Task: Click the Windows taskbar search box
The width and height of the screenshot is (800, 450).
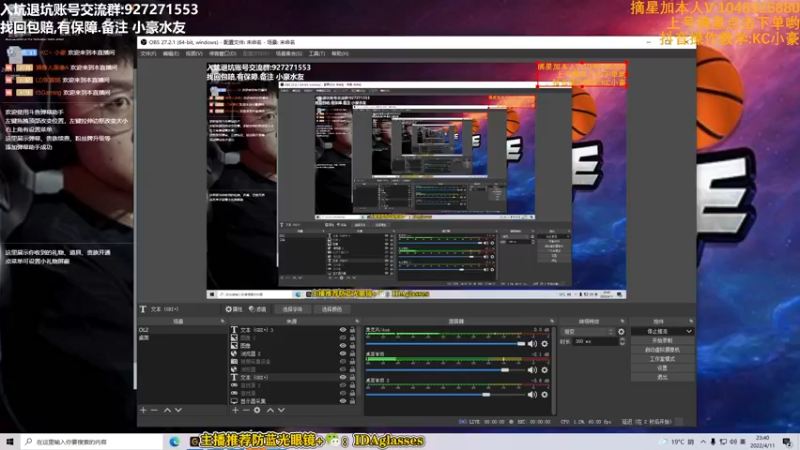Action: pyautogui.click(x=92, y=442)
